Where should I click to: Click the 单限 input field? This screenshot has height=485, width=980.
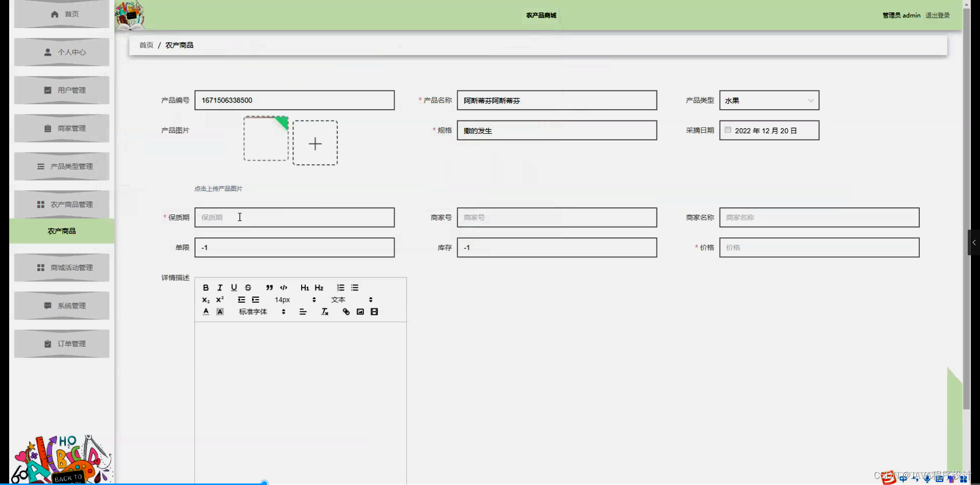click(x=295, y=248)
